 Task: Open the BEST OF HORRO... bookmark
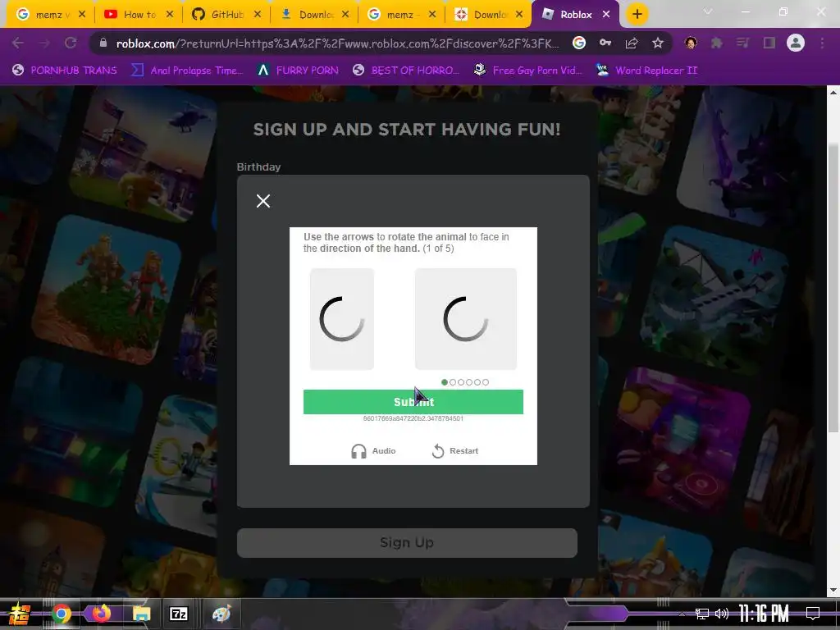[406, 71]
